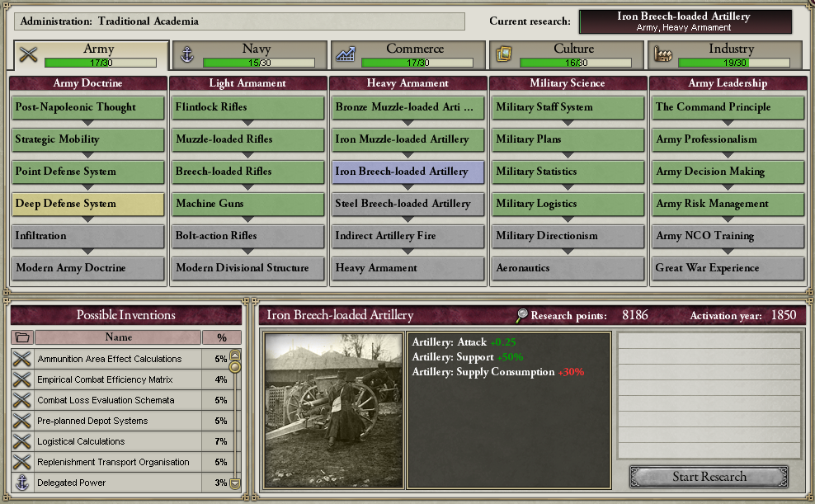
Task: Click the crossed swords Army tab icon
Action: (29, 54)
